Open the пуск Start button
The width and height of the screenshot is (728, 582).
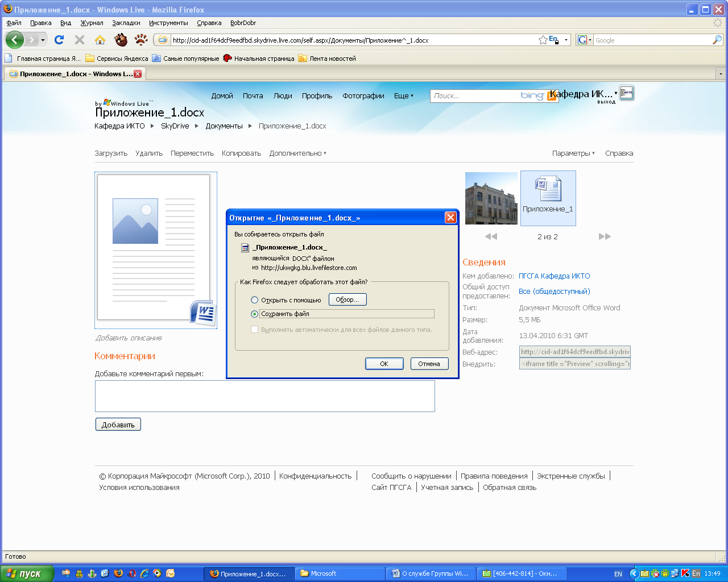[x=26, y=573]
